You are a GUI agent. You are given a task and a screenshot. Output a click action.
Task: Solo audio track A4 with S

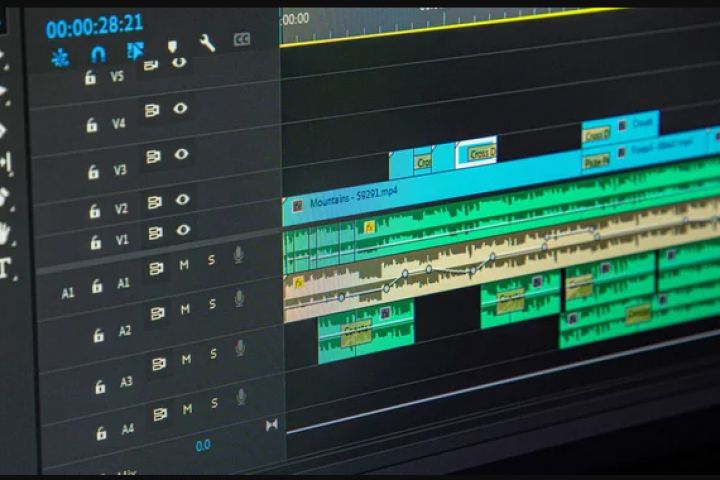pos(214,403)
